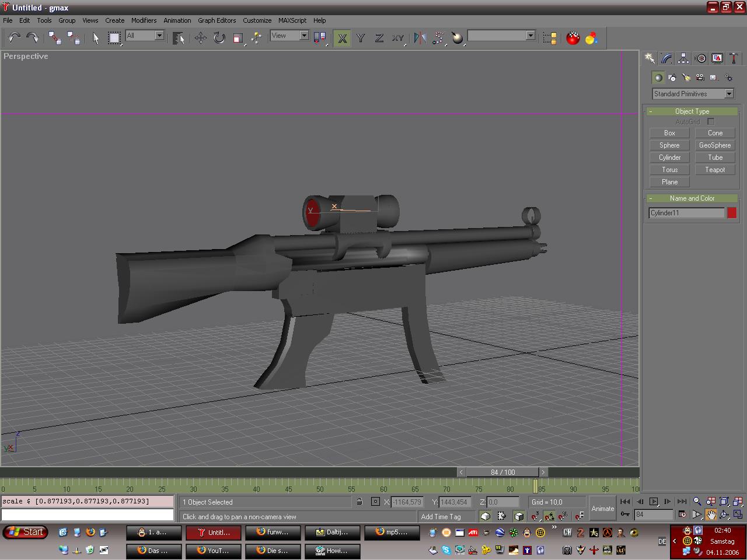Screen dimensions: 747x560
Task: Click the Cylinder11 object name field
Action: [x=687, y=213]
